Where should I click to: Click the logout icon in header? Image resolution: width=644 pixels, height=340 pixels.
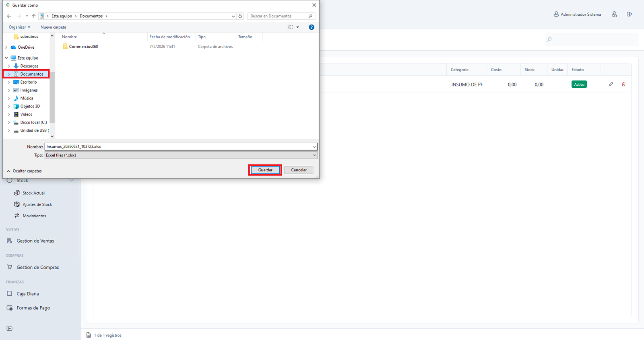[x=629, y=14]
